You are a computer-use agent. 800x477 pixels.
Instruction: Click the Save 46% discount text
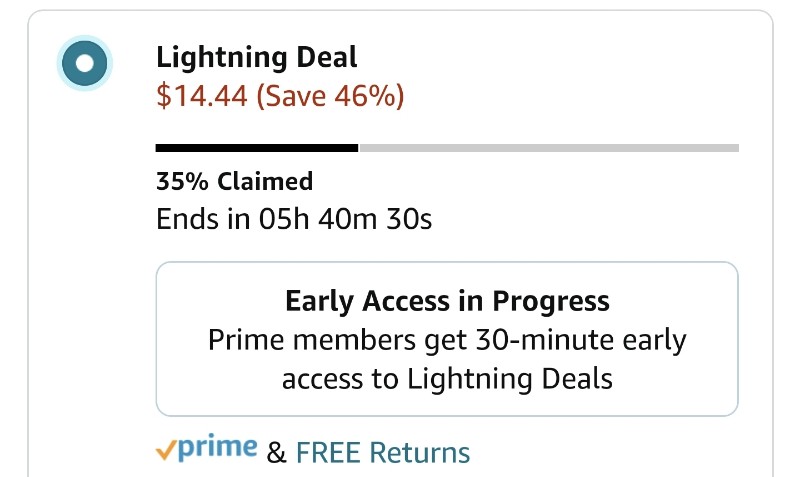[x=330, y=95]
